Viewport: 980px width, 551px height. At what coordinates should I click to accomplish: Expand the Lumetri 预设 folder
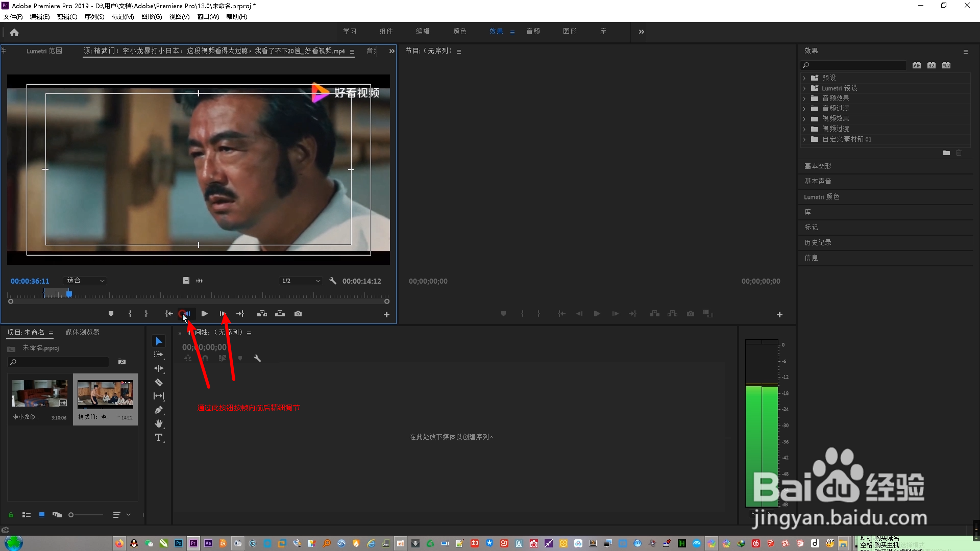point(804,88)
